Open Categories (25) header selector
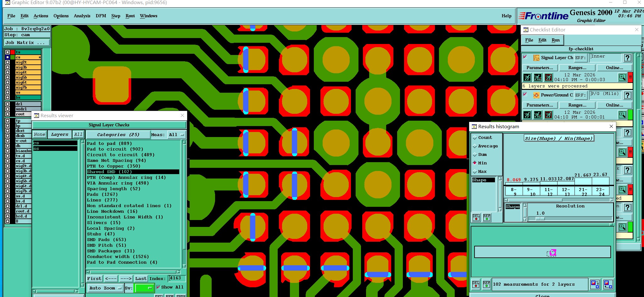 coord(118,135)
